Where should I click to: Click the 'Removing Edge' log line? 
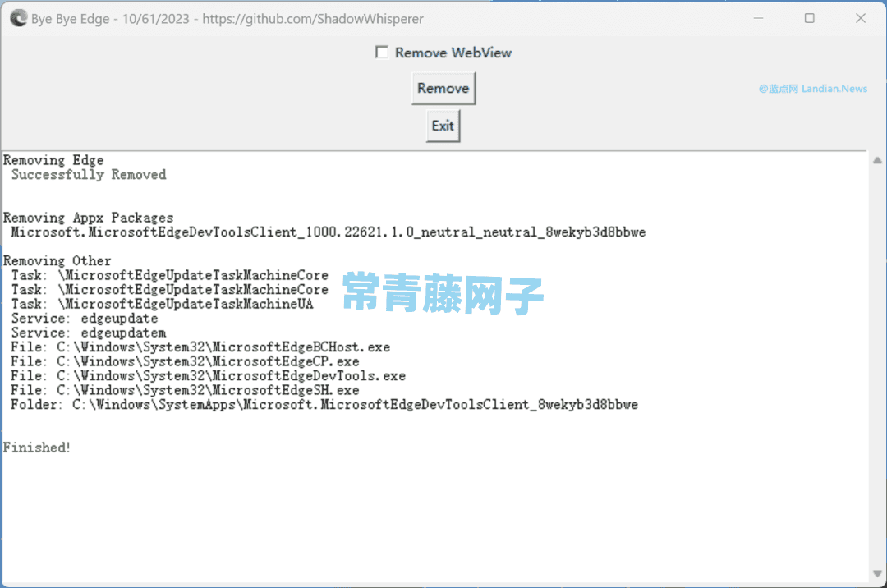pyautogui.click(x=53, y=161)
